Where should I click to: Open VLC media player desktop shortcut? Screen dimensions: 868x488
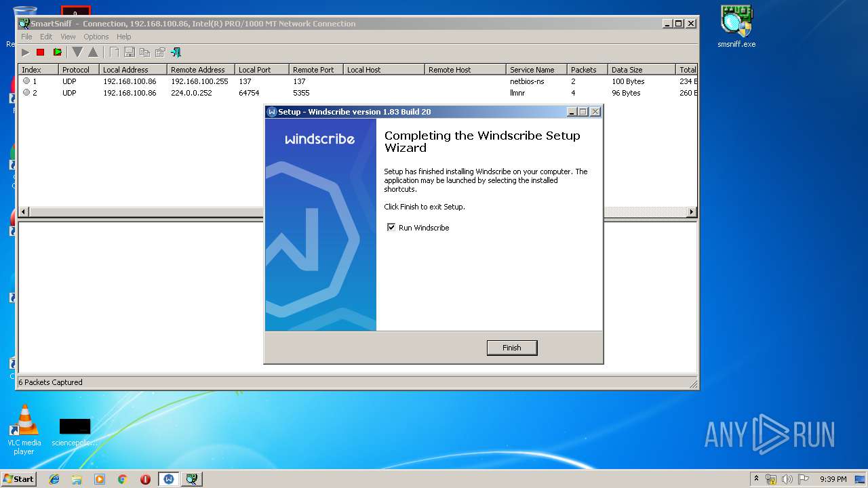[x=24, y=430]
